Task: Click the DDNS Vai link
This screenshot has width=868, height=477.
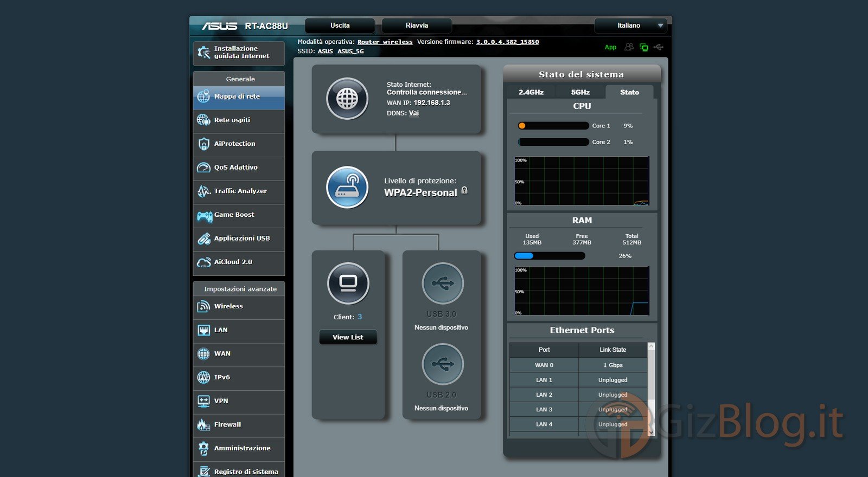Action: click(414, 113)
